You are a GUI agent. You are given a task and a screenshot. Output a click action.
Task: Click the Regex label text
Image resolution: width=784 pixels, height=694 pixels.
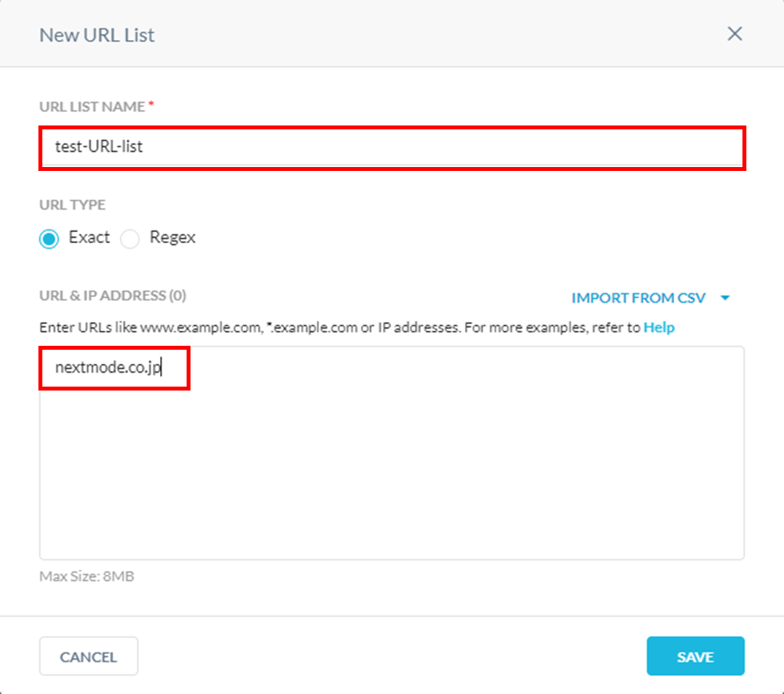point(172,238)
